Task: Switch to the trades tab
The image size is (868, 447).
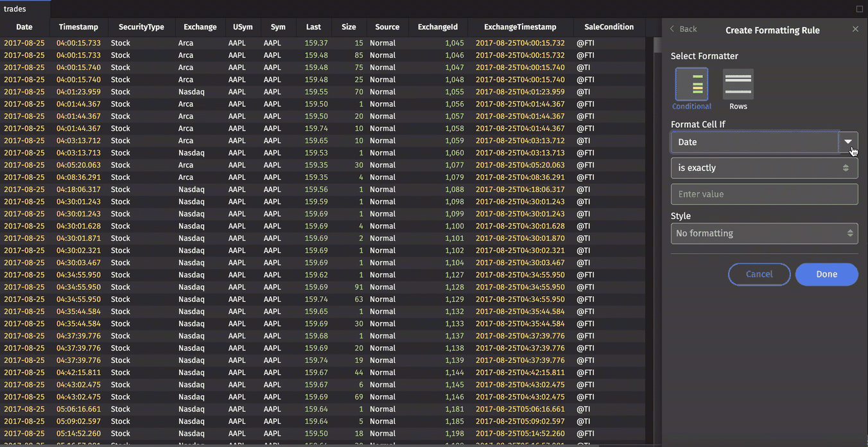Action: (15, 9)
